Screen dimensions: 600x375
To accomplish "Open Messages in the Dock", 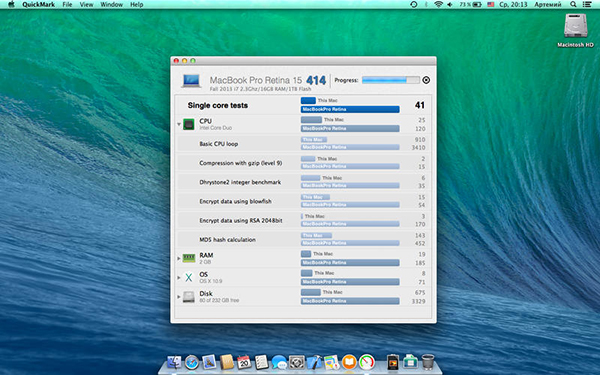I will point(279,362).
